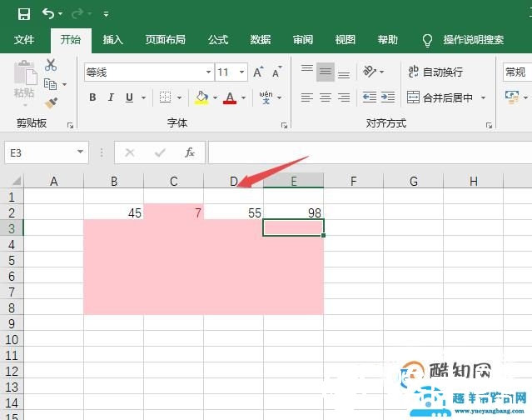Click the Cut scissors icon
The height and width of the screenshot is (420, 532).
(x=51, y=64)
